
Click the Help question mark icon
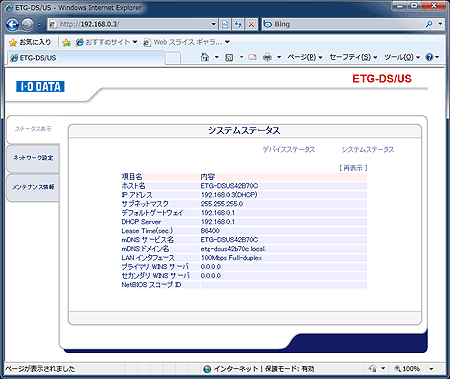pyautogui.click(x=429, y=57)
